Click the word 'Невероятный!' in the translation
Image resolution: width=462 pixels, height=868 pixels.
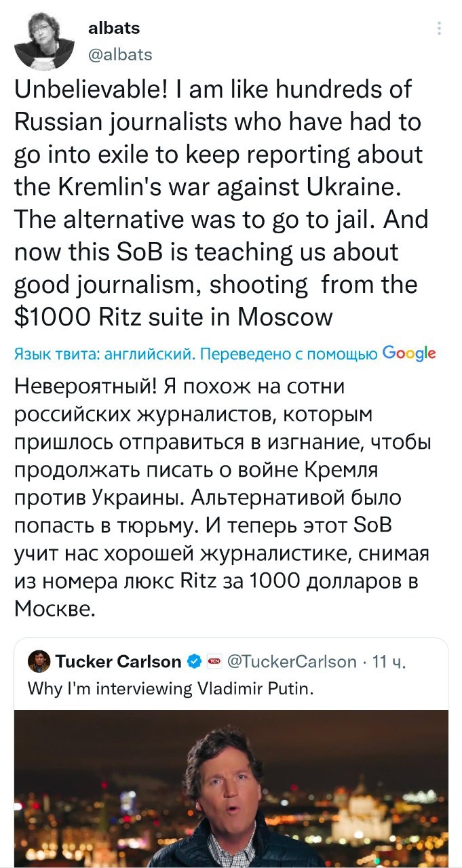(x=87, y=386)
